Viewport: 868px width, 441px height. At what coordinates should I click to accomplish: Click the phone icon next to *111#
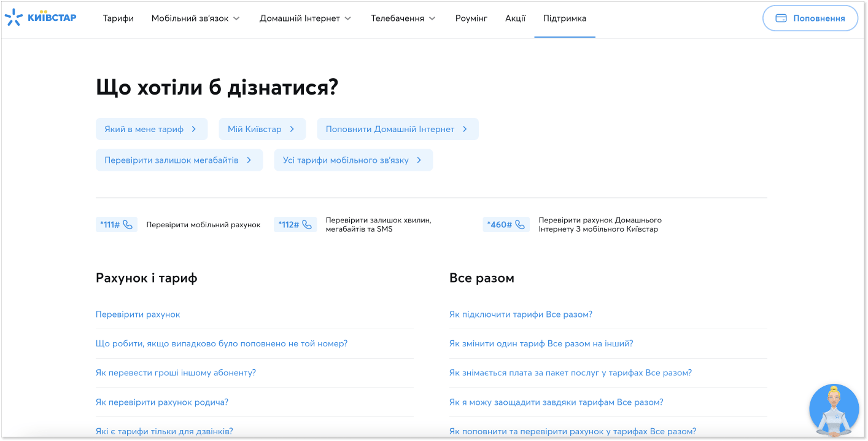[127, 224]
